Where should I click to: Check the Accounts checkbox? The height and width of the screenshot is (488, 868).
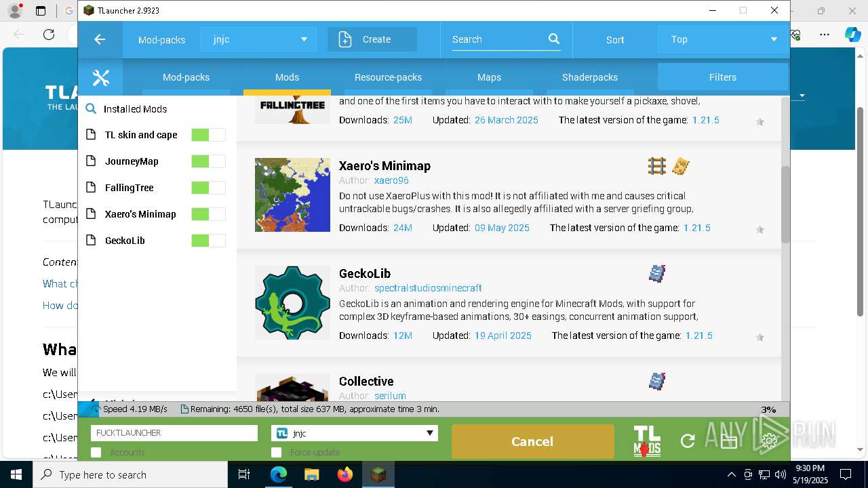(x=96, y=452)
